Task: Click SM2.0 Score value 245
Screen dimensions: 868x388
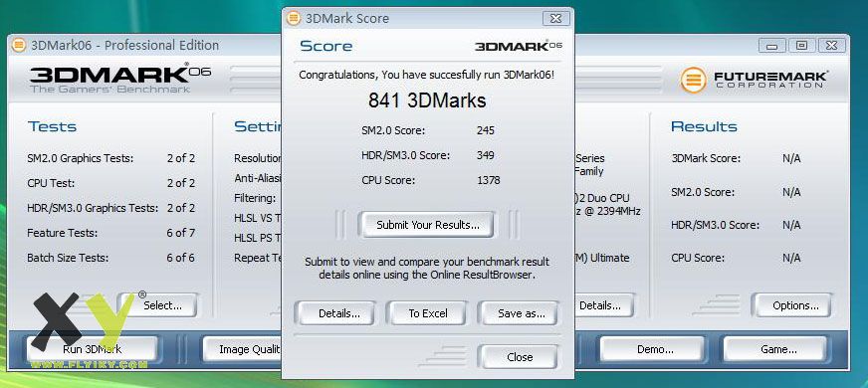Action: [485, 130]
